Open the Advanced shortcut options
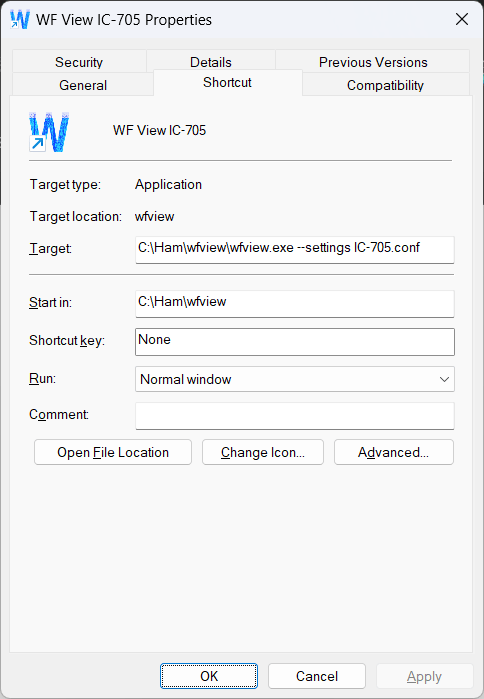 point(394,452)
